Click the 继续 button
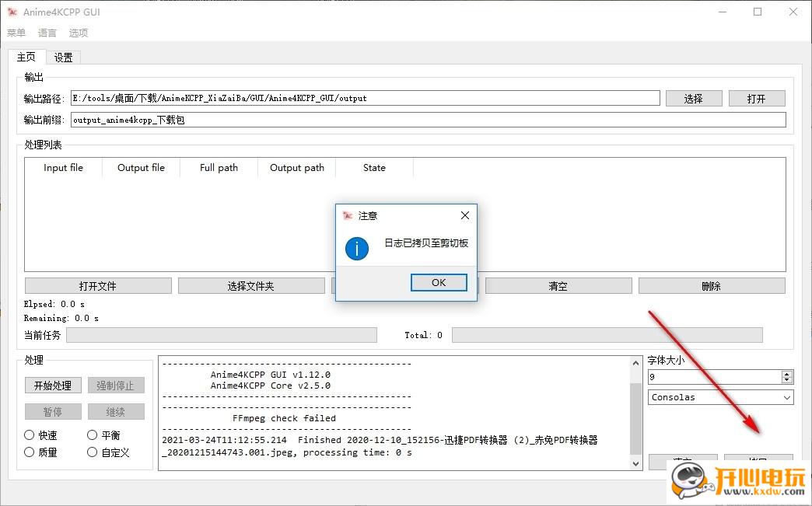Image resolution: width=812 pixels, height=506 pixels. point(115,412)
